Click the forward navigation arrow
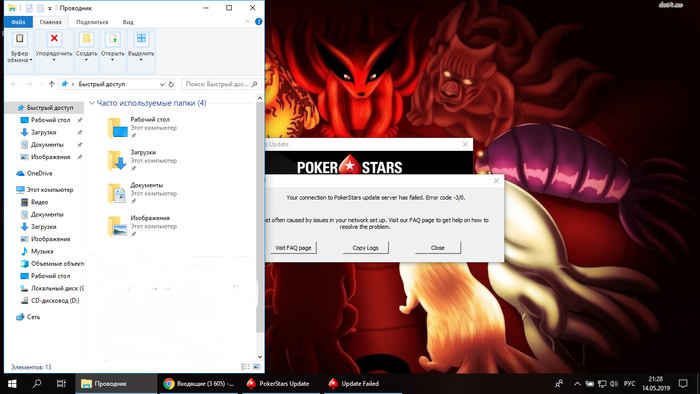 [29, 84]
